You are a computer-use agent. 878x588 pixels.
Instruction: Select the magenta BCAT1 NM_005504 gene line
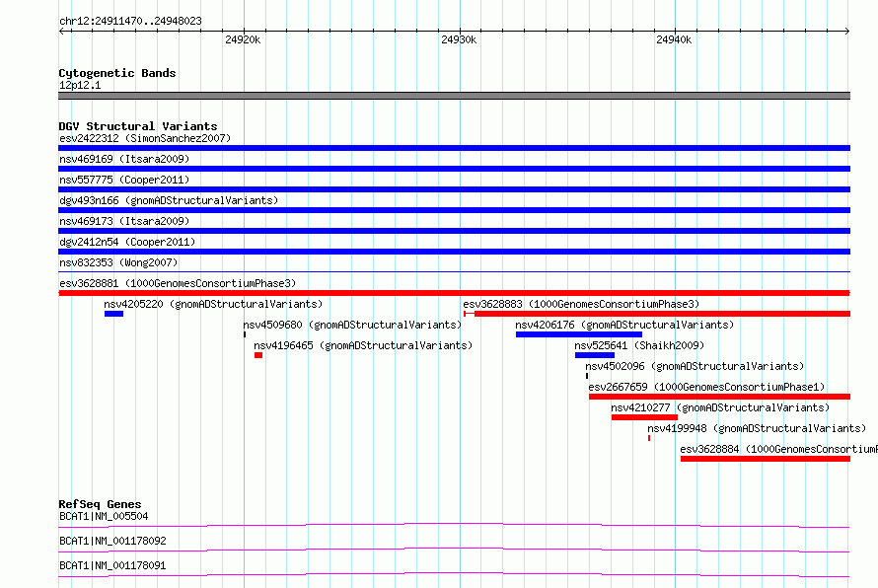click(x=454, y=525)
